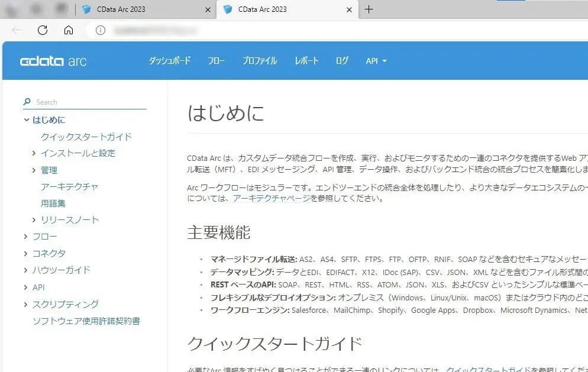Select コネクタ label in sidebar

[x=49, y=254]
